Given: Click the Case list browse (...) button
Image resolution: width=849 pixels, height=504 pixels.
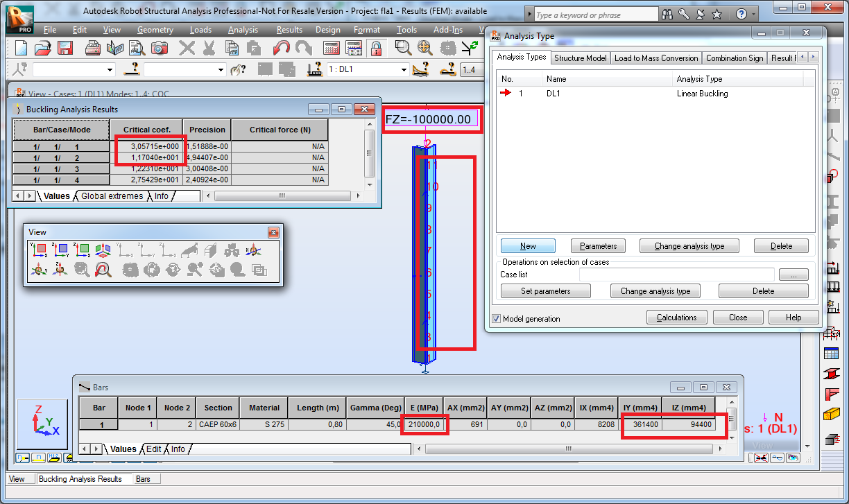Looking at the screenshot, I should coord(794,275).
